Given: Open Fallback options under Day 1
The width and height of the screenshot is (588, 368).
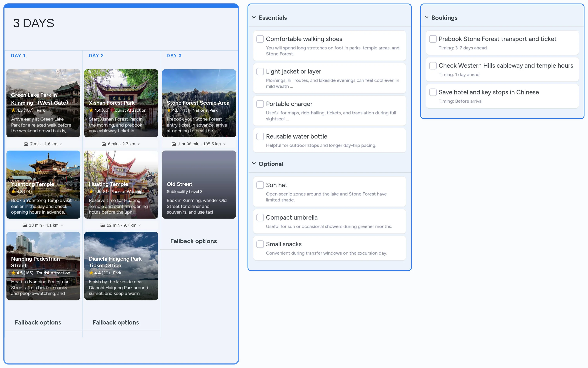Looking at the screenshot, I should 38,322.
